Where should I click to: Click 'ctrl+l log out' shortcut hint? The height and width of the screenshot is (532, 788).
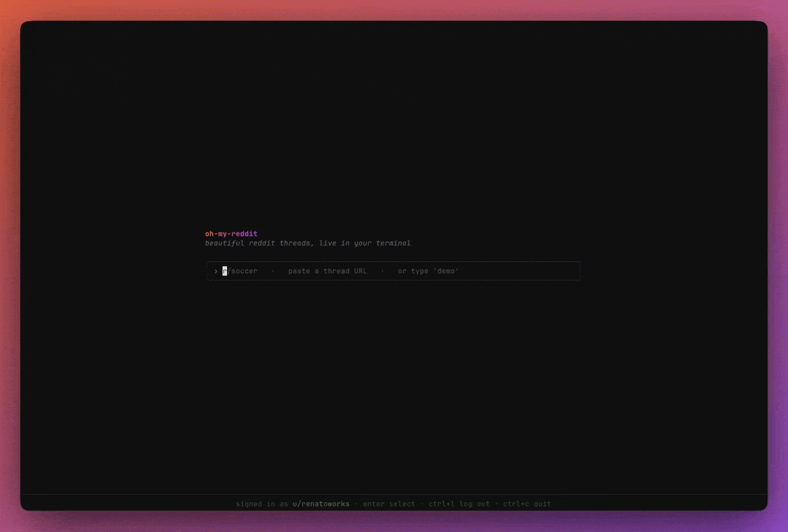tap(459, 504)
